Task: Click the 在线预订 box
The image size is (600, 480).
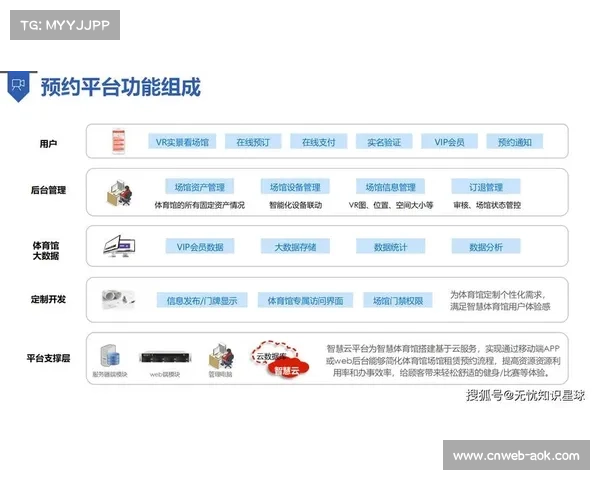Action: (x=253, y=142)
